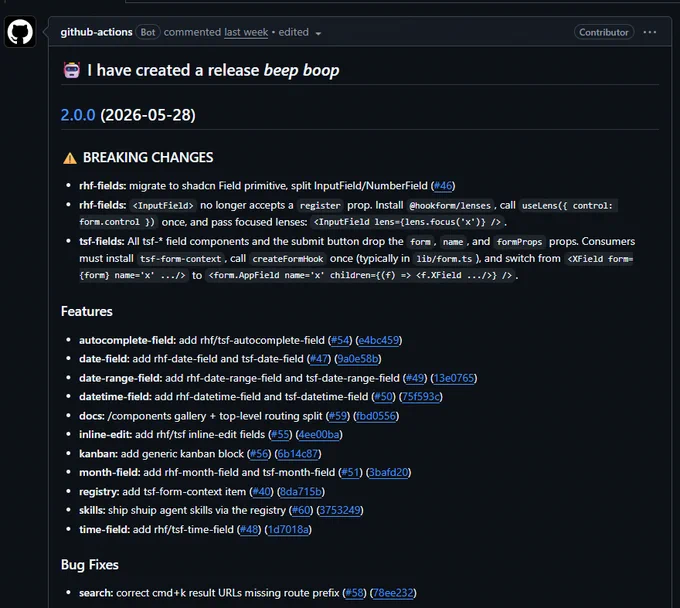Screen dimensions: 680x608
Task: Open the comment options ellipsis menu
Action: pyautogui.click(x=649, y=32)
